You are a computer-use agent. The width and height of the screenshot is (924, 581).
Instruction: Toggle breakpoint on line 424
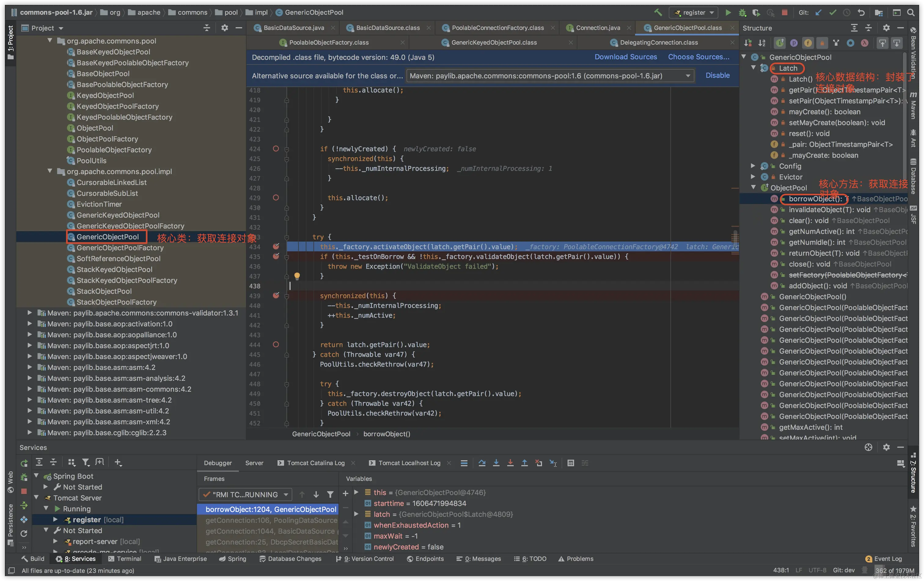tap(276, 149)
